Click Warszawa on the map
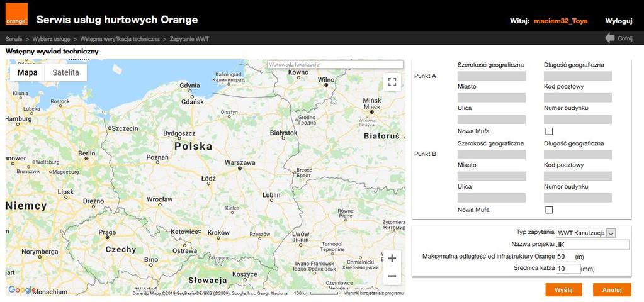The width and height of the screenshot is (644, 302). pos(240,163)
